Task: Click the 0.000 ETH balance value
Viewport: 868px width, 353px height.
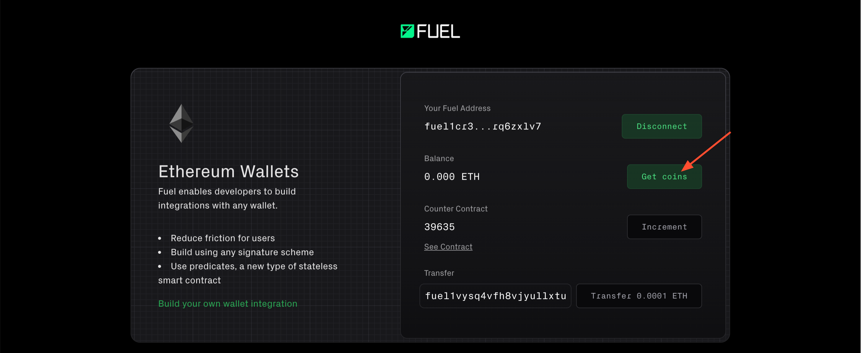Action: (x=452, y=177)
